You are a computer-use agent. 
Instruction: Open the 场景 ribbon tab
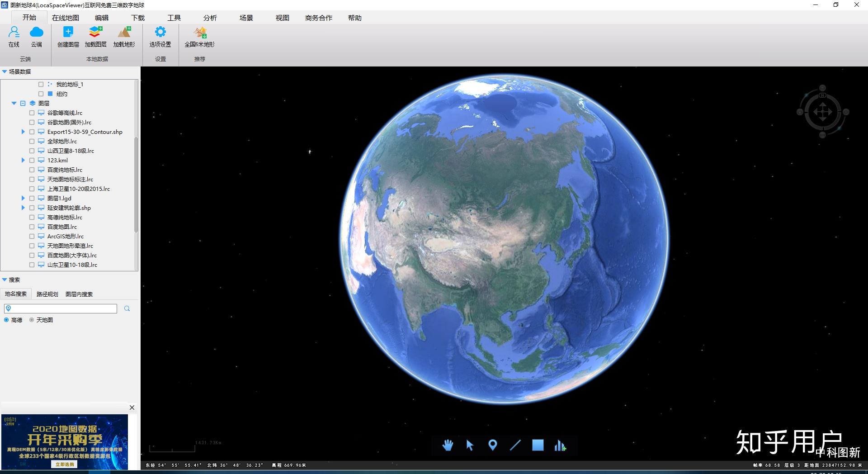point(246,18)
